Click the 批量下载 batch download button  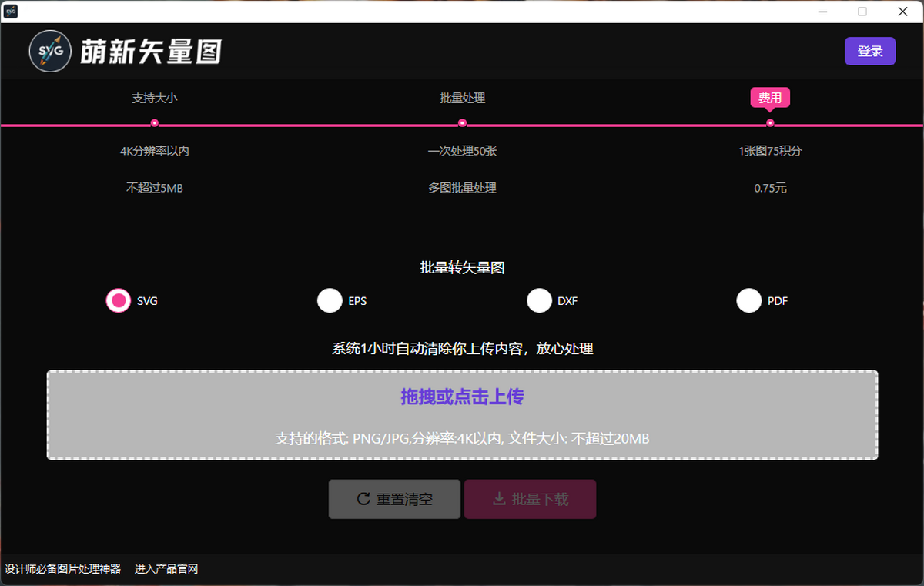pyautogui.click(x=530, y=499)
